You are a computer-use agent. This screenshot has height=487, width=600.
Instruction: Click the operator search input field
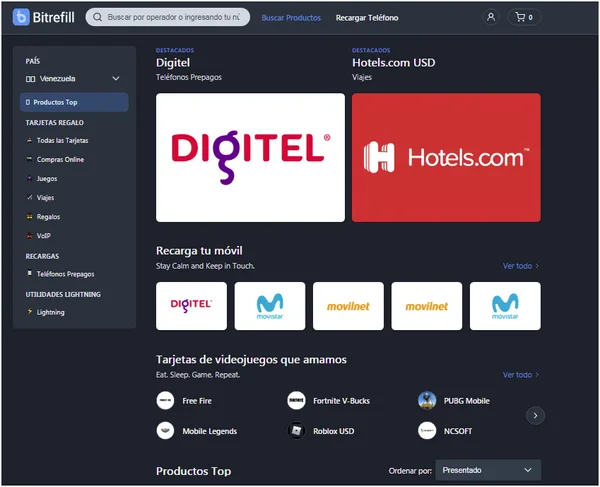168,17
